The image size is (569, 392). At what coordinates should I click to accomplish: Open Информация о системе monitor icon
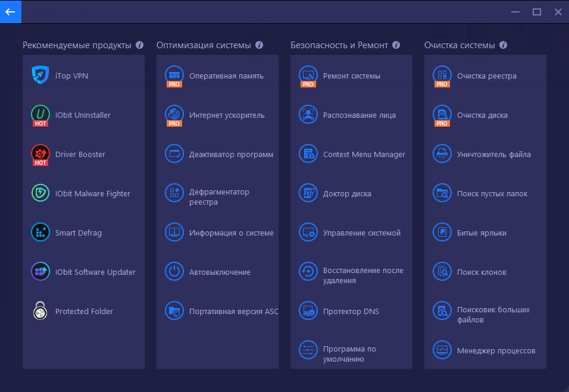pos(174,232)
